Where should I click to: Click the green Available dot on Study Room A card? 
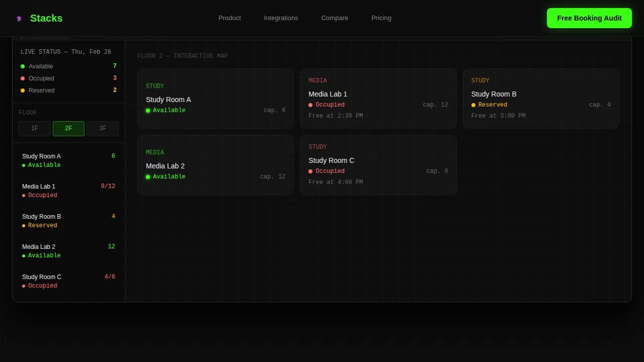pyautogui.click(x=148, y=111)
